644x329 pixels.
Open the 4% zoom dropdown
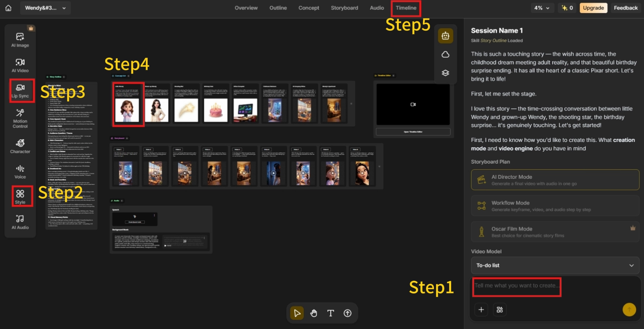coord(542,8)
